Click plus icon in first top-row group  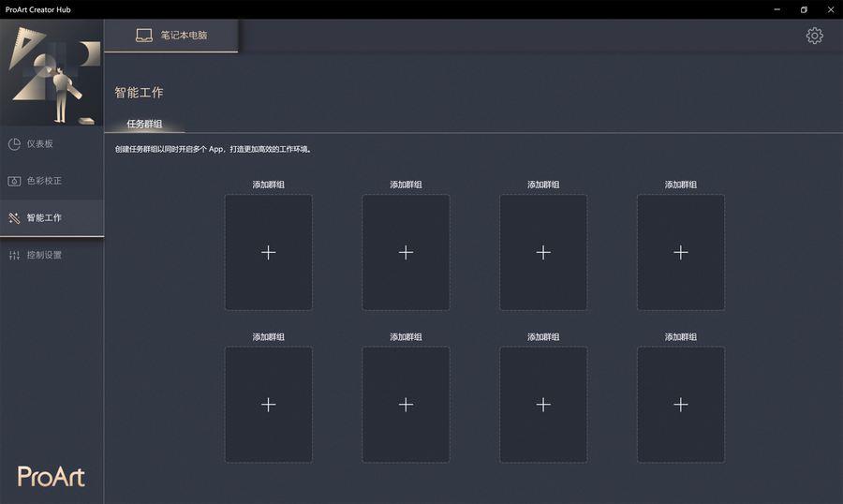268,252
